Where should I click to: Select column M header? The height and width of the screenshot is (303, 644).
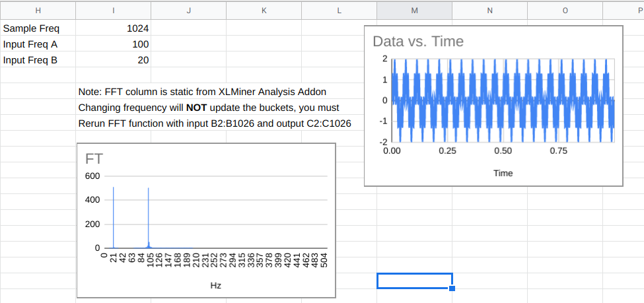[x=414, y=11]
